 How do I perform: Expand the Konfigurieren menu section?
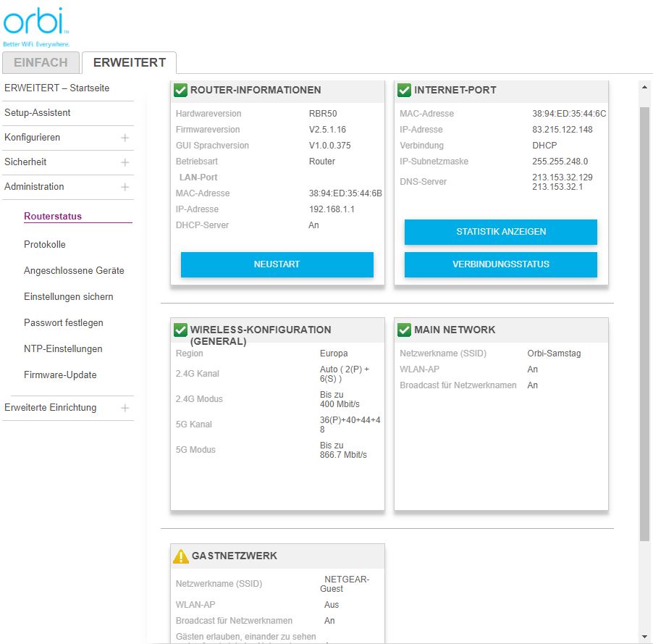coord(125,138)
